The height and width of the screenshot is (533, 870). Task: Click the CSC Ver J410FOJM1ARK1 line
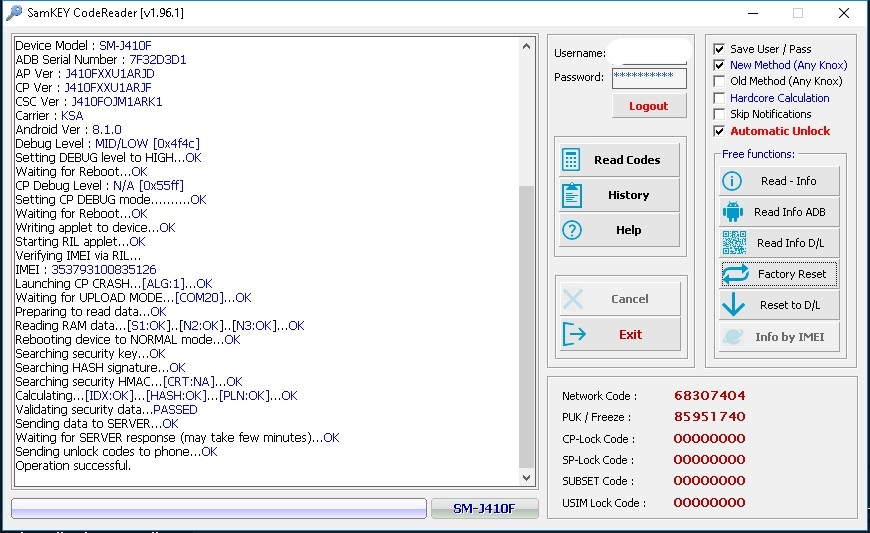click(x=89, y=101)
